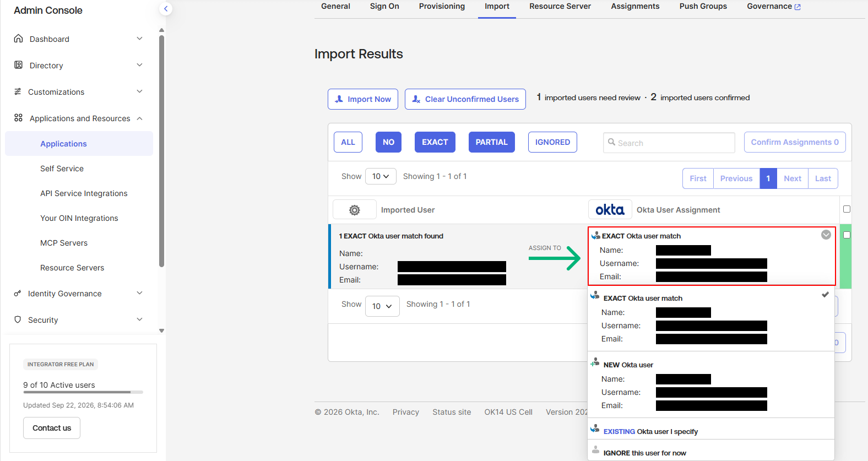Click the user icon beside NEW Okta user
Screen dimensions: 868x461
pos(595,362)
